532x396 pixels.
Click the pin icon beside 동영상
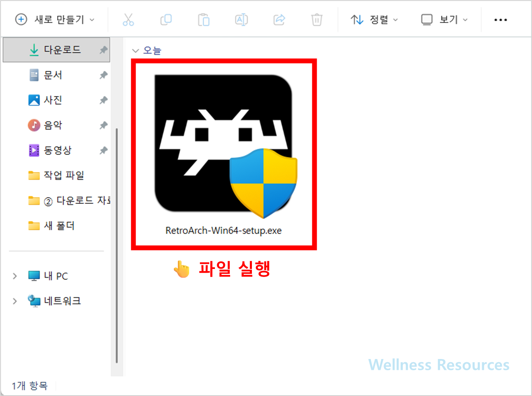click(103, 150)
